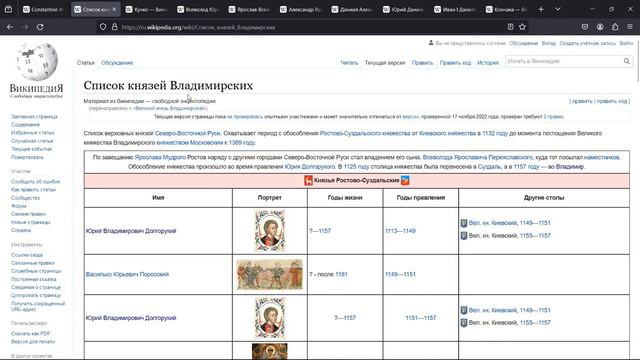This screenshot has height=360, width=640.
Task: Open княжеством Московским link
Action: (190, 142)
